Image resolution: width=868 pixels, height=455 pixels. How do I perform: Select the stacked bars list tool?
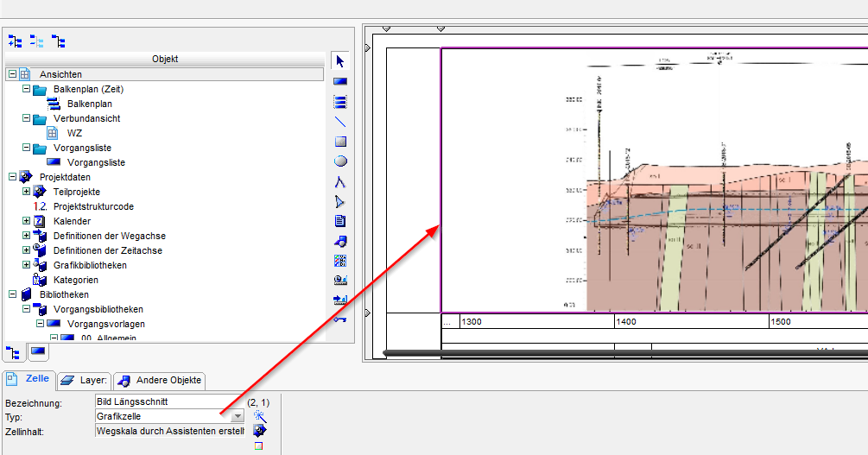click(340, 101)
